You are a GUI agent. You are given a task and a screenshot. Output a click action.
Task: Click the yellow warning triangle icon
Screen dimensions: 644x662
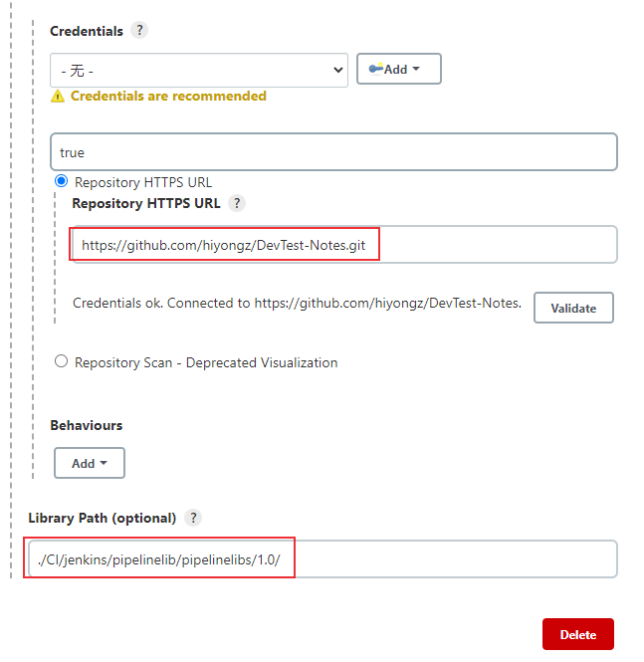point(58,97)
